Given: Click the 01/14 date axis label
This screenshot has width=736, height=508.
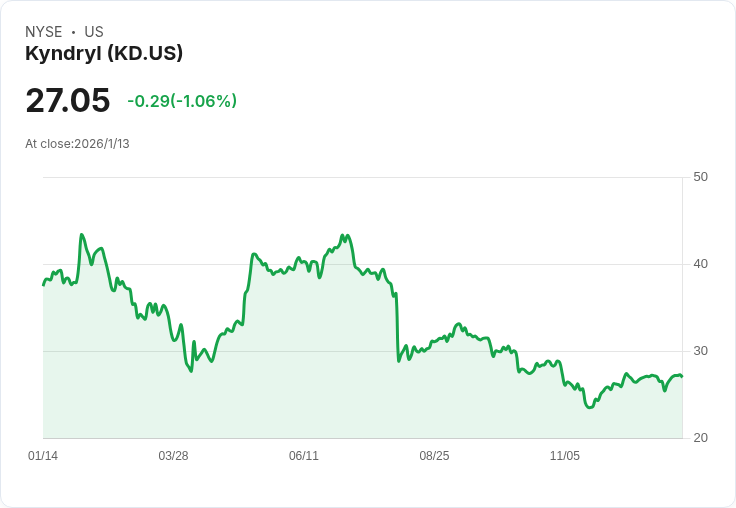Looking at the screenshot, I should click(43, 456).
